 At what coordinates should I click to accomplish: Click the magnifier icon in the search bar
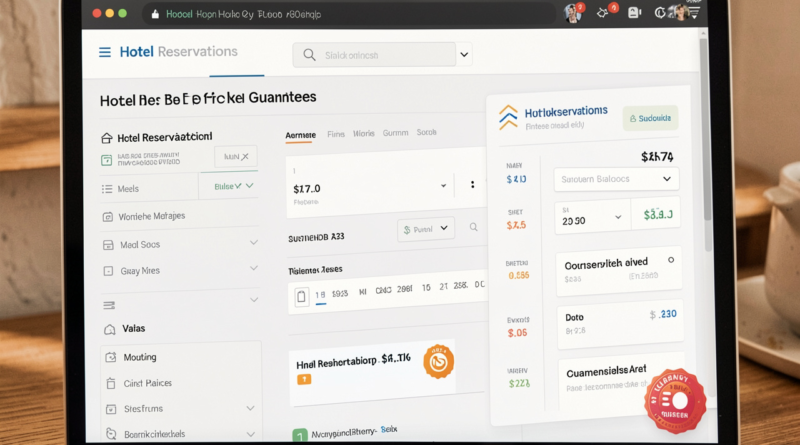click(309, 56)
